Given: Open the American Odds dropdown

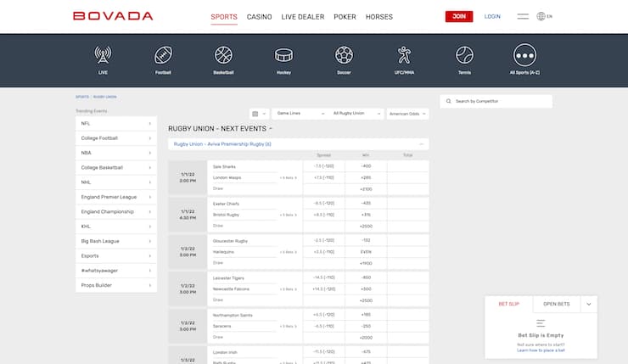Looking at the screenshot, I should pos(407,114).
